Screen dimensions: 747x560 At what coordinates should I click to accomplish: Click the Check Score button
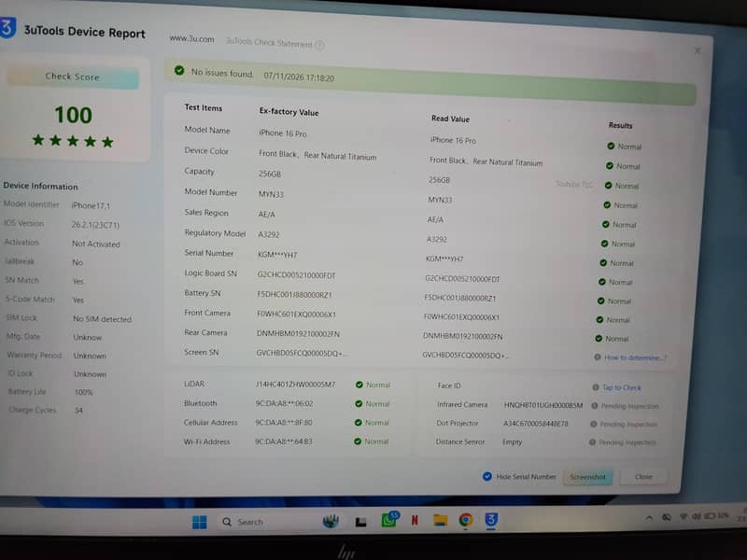click(x=73, y=77)
